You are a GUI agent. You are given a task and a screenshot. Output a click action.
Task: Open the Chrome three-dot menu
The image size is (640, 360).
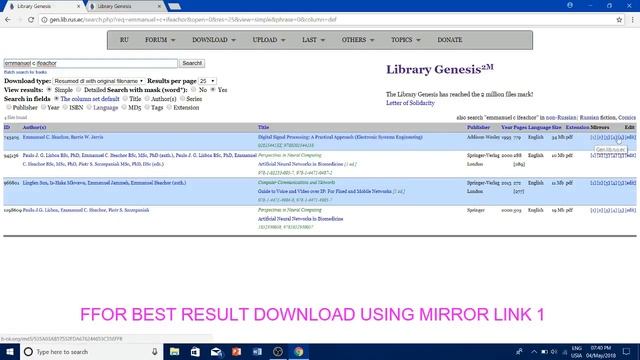click(633, 20)
